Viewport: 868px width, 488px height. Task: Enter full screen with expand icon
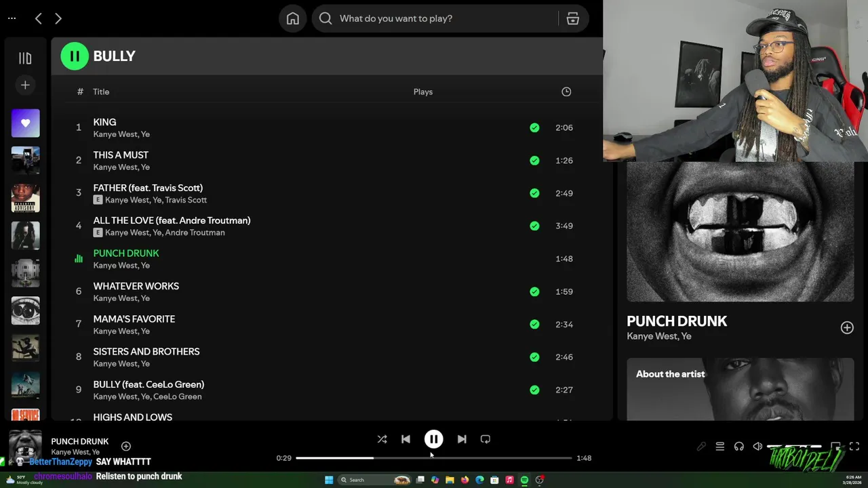(x=854, y=446)
